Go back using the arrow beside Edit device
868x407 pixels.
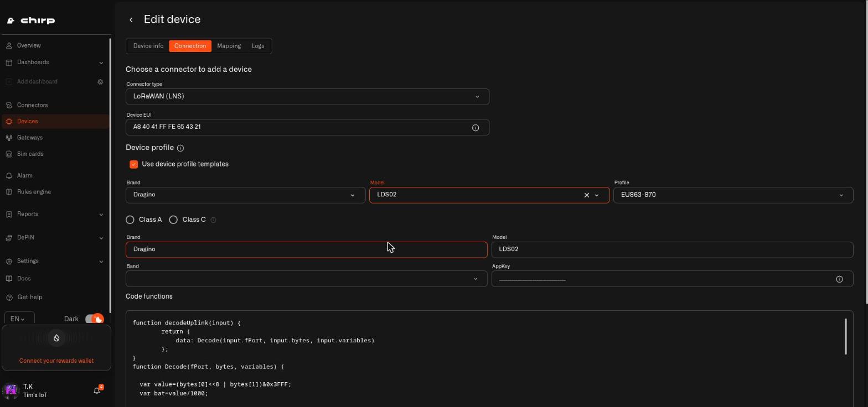[x=131, y=20]
